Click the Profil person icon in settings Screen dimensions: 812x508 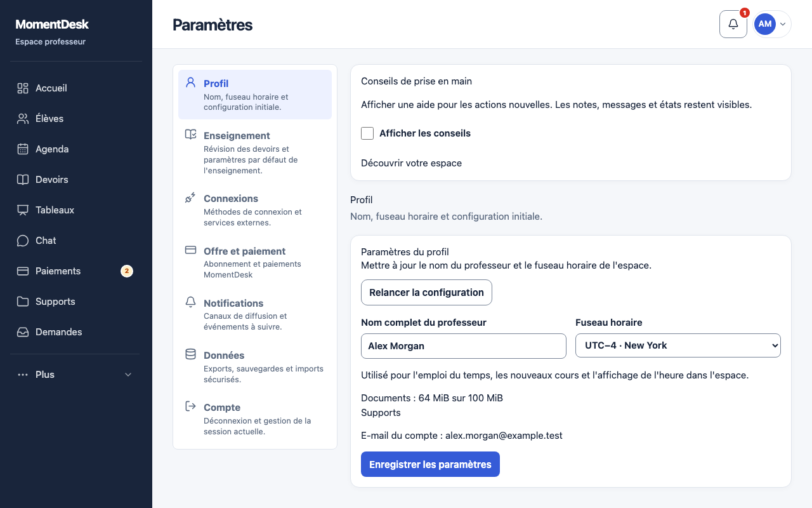[190, 83]
